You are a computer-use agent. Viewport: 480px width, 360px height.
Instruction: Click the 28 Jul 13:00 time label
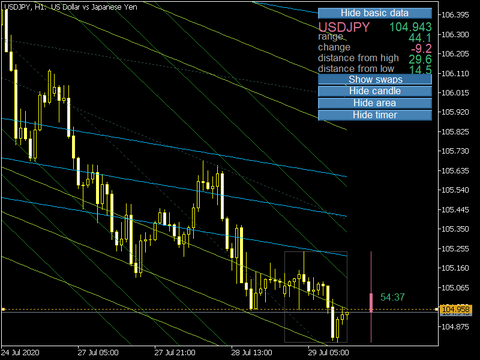[x=252, y=353]
